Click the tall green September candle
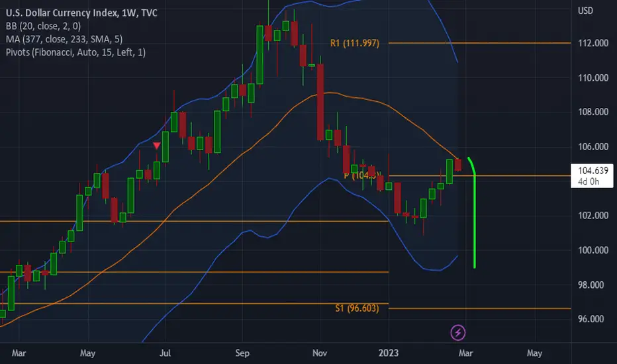 coord(260,55)
